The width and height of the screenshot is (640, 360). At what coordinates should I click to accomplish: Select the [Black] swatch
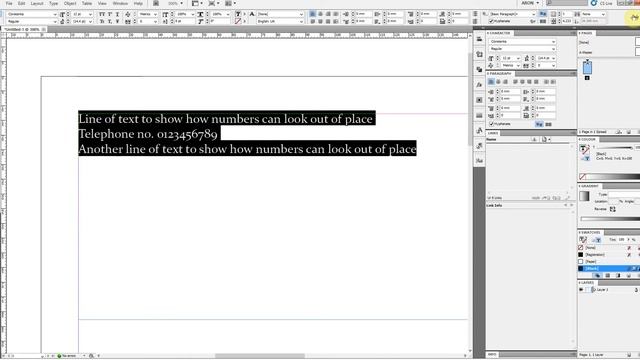click(x=608, y=269)
